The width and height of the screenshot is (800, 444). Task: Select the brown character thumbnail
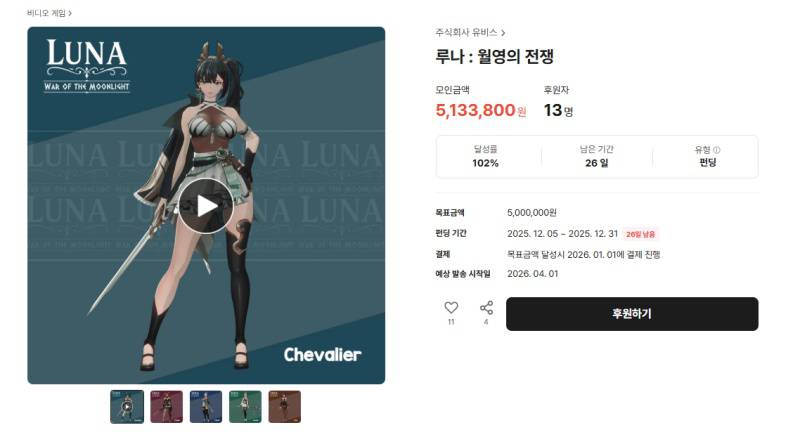pos(285,407)
